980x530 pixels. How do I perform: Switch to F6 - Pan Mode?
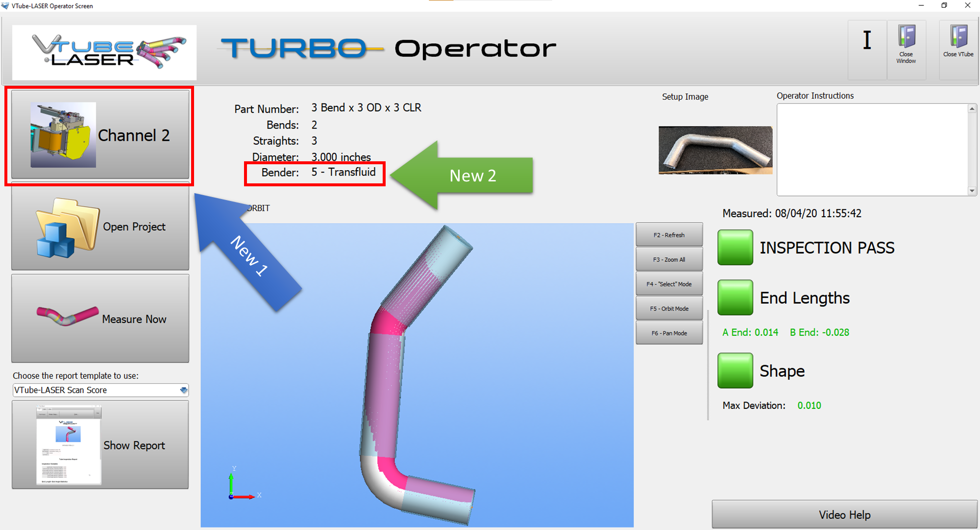(669, 333)
